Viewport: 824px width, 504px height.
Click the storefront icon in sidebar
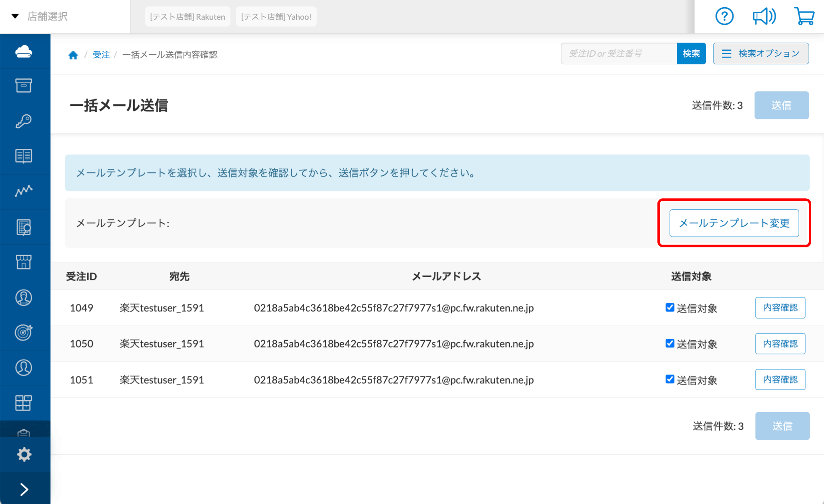point(24,262)
